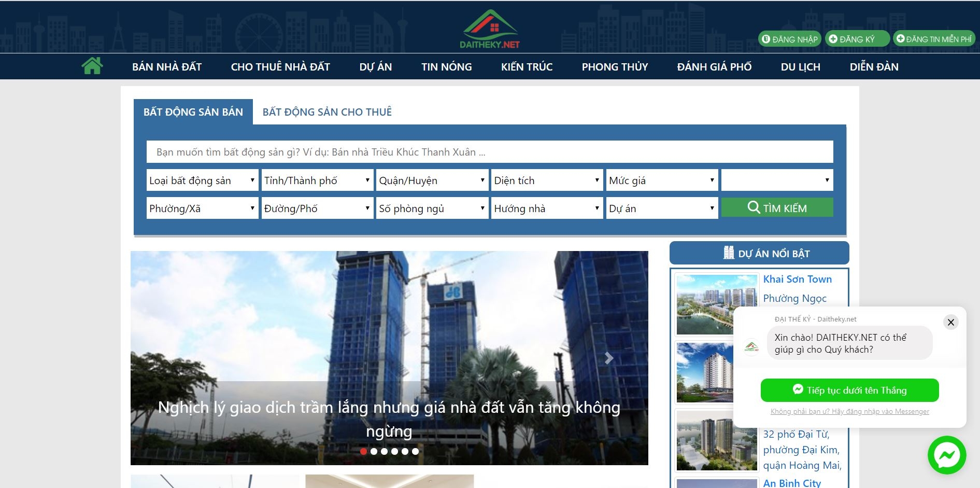Open Kiến trúc menu item
980x488 pixels.
527,66
